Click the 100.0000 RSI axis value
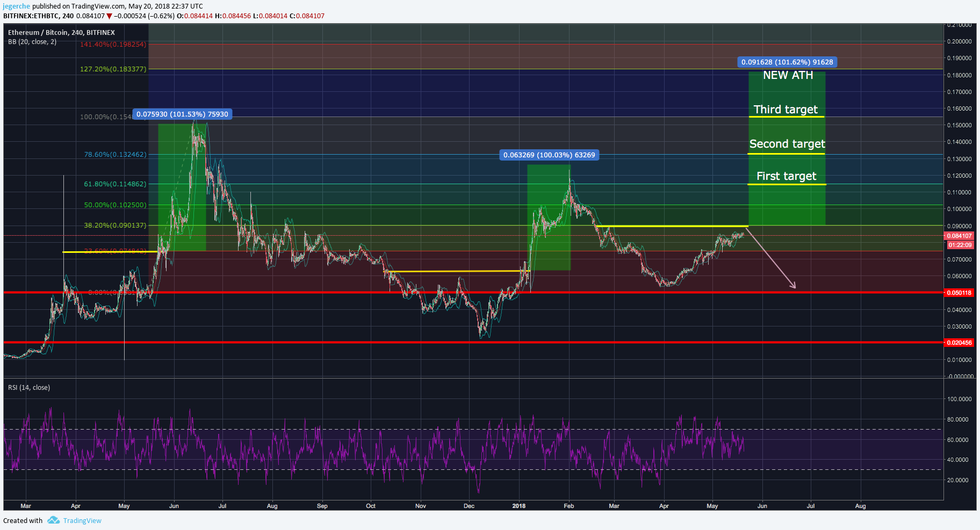 (x=960, y=399)
